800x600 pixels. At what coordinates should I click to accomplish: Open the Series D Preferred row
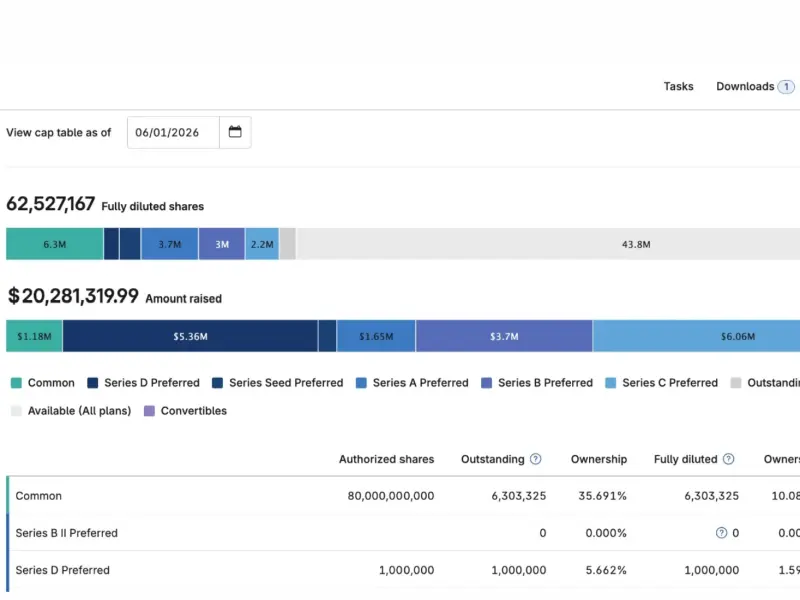coord(403,570)
